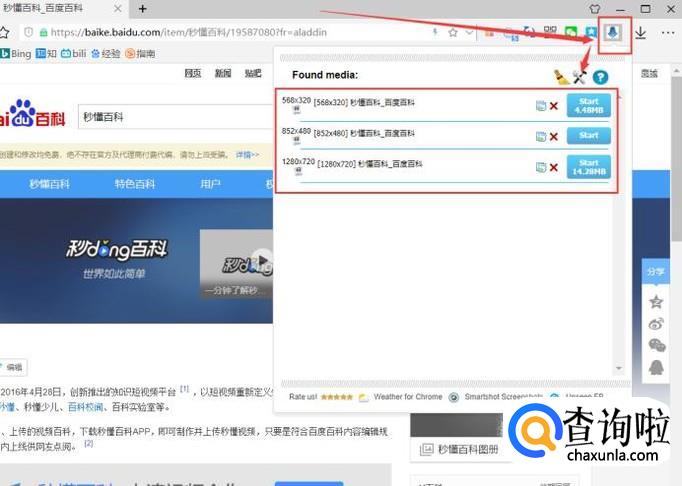Open a new tab with plus button
The image size is (682, 486).
tap(143, 9)
